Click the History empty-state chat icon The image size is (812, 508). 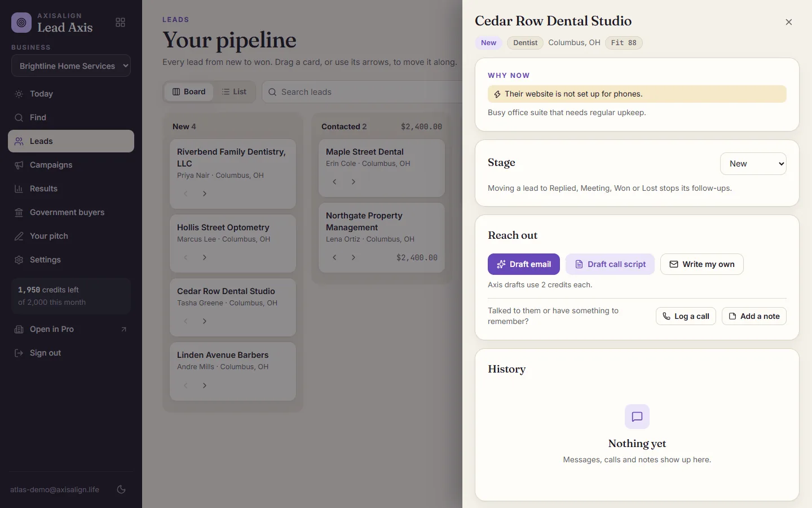(x=637, y=417)
